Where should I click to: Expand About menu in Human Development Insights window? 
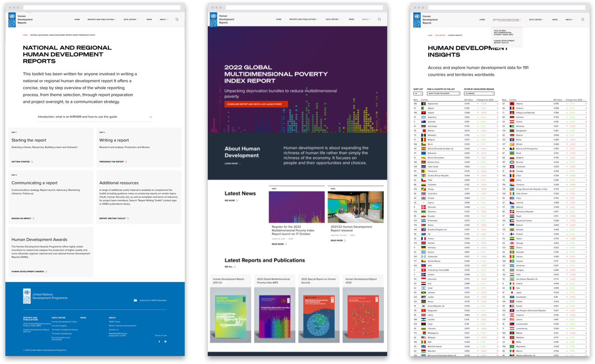pyautogui.click(x=570, y=19)
